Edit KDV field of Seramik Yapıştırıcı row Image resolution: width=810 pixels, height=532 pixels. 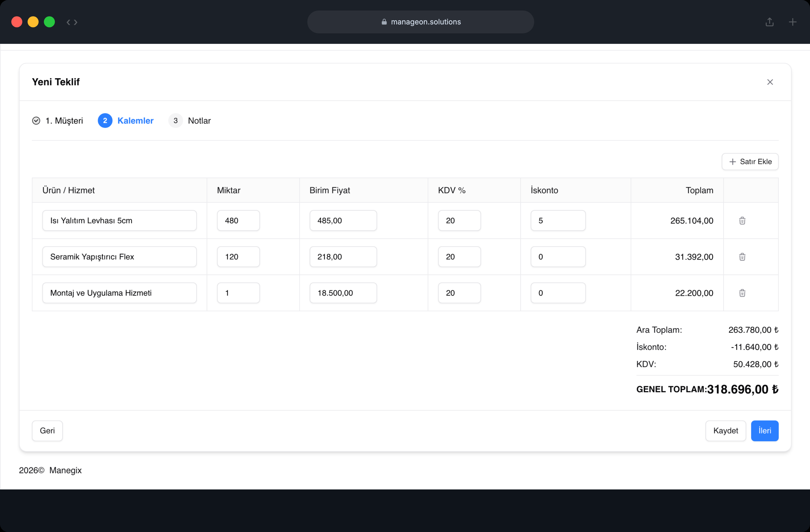tap(459, 257)
